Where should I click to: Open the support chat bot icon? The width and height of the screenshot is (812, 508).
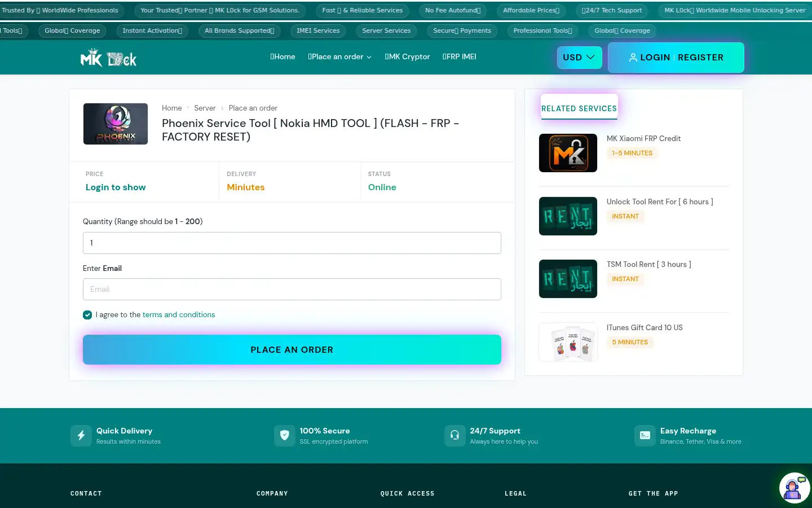tap(794, 488)
